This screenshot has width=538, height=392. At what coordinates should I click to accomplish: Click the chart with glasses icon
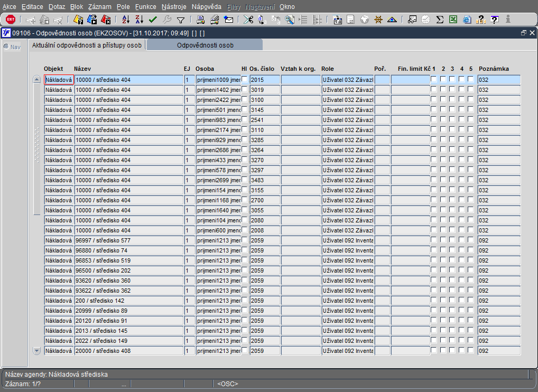pos(412,20)
